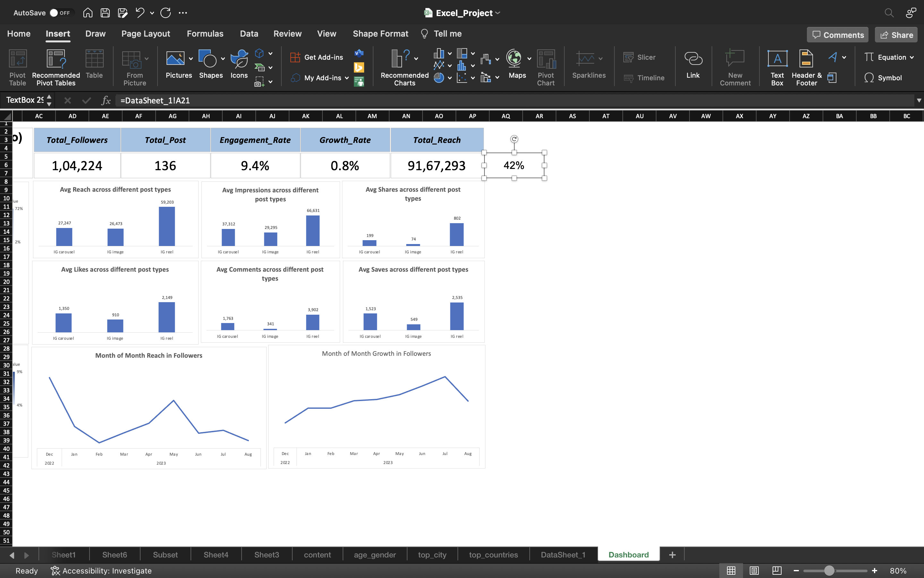Click the Name Box showing TextBox
The image size is (924, 578).
(x=25, y=100)
